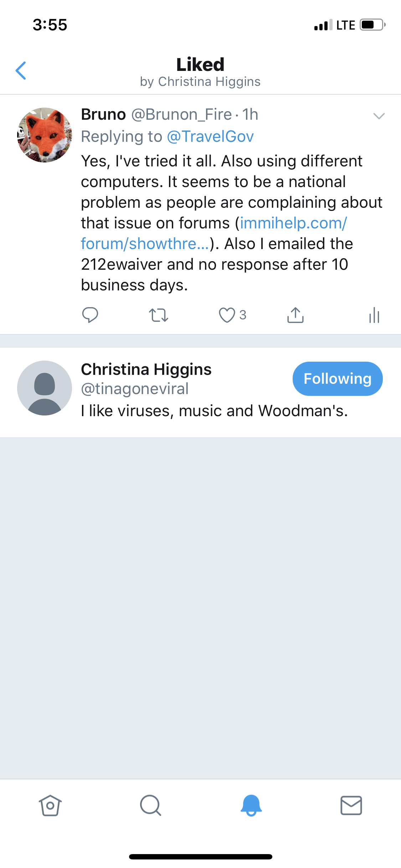Like Bruno's tweet with the heart

[x=227, y=315]
